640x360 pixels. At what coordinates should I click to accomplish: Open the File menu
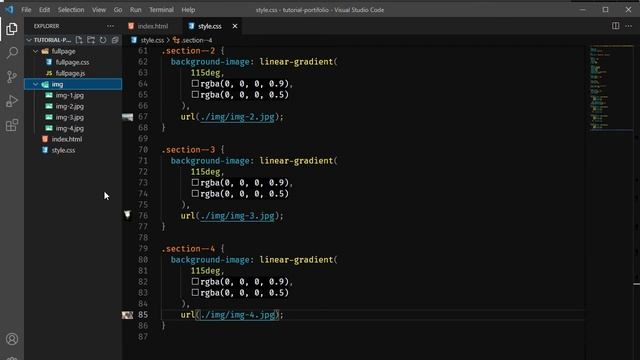[26, 10]
